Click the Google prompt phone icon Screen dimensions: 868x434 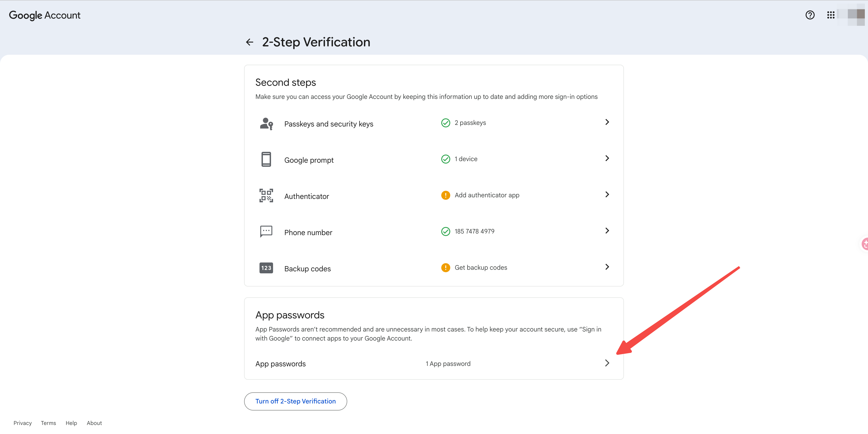coord(266,159)
